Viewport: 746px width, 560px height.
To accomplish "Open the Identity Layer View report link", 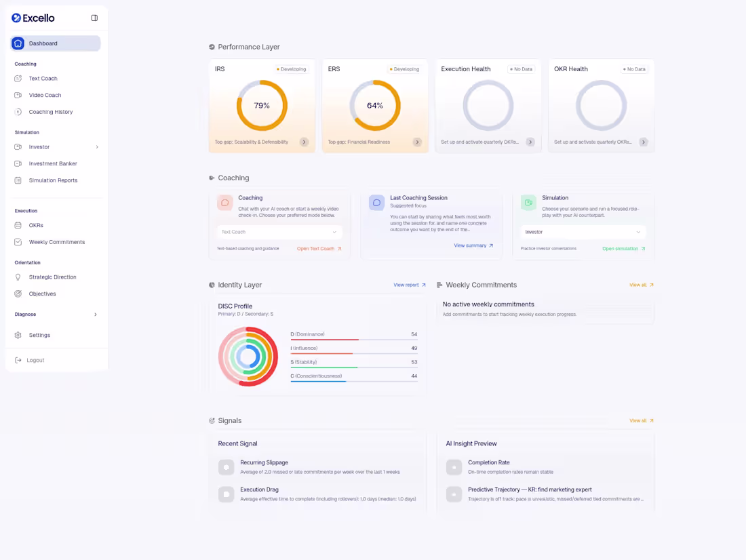I will point(408,285).
